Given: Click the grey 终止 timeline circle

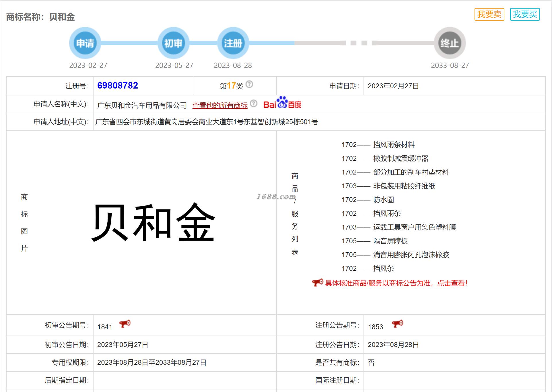Looking at the screenshot, I should click(x=450, y=43).
